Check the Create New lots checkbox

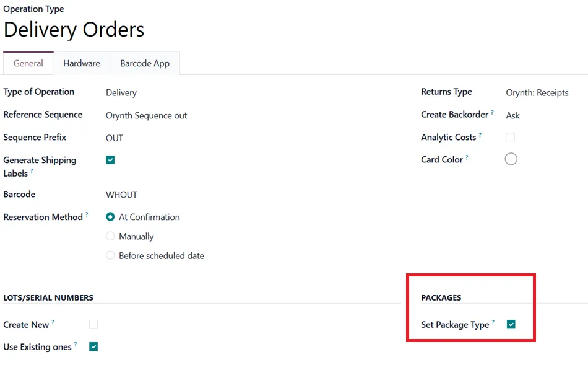point(93,324)
